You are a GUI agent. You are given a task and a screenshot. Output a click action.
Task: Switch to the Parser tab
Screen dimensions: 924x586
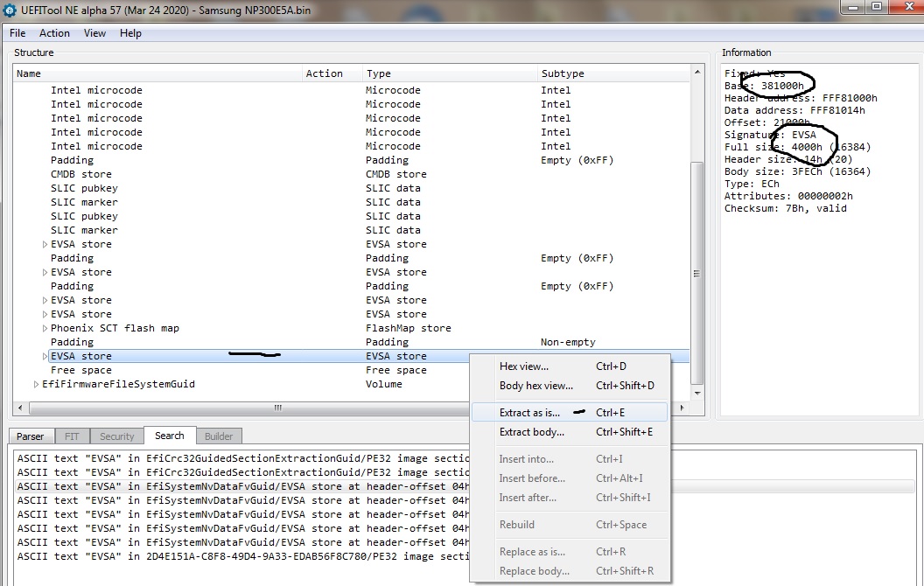pos(31,436)
